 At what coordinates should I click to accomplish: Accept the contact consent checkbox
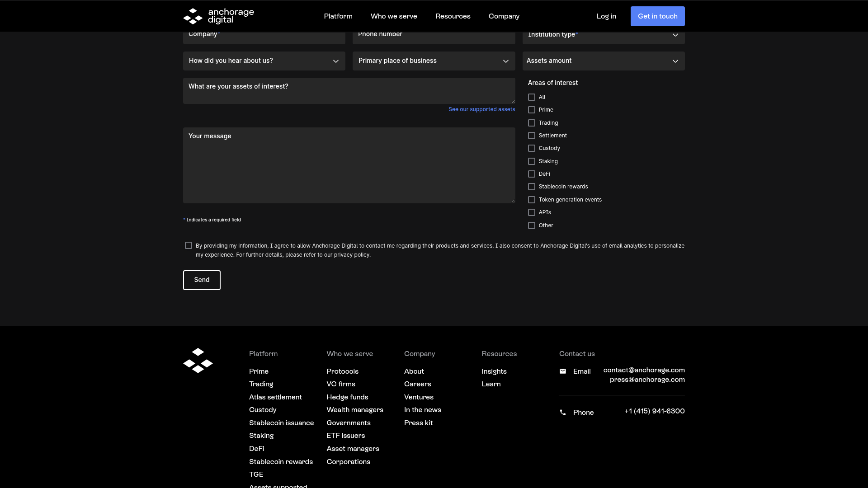(x=189, y=245)
